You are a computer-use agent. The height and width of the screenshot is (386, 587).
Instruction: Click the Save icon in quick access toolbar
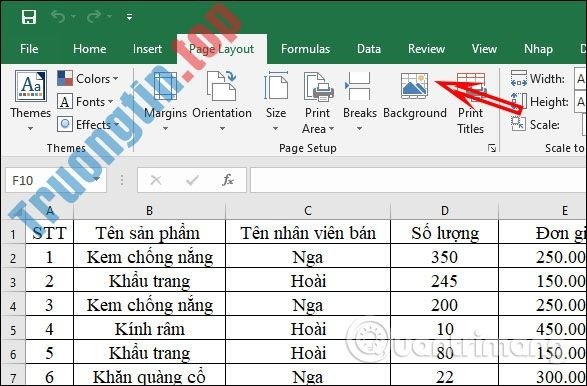pyautogui.click(x=28, y=17)
